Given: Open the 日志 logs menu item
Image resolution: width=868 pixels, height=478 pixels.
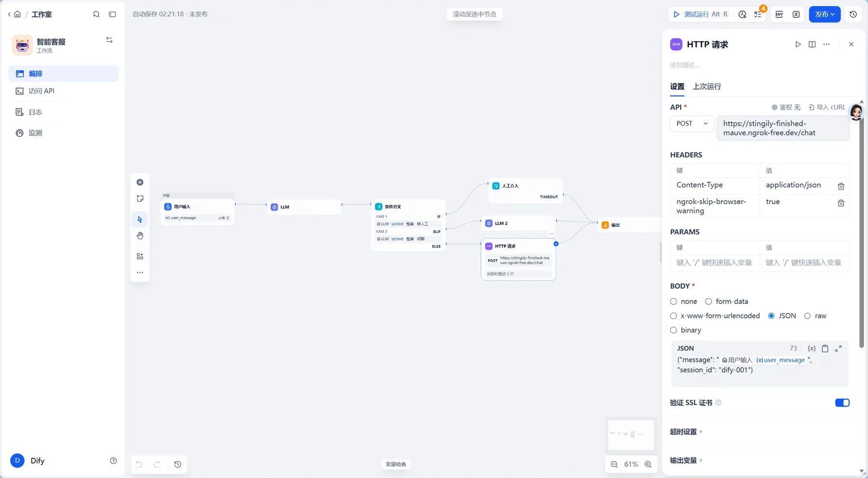Looking at the screenshot, I should pyautogui.click(x=35, y=112).
